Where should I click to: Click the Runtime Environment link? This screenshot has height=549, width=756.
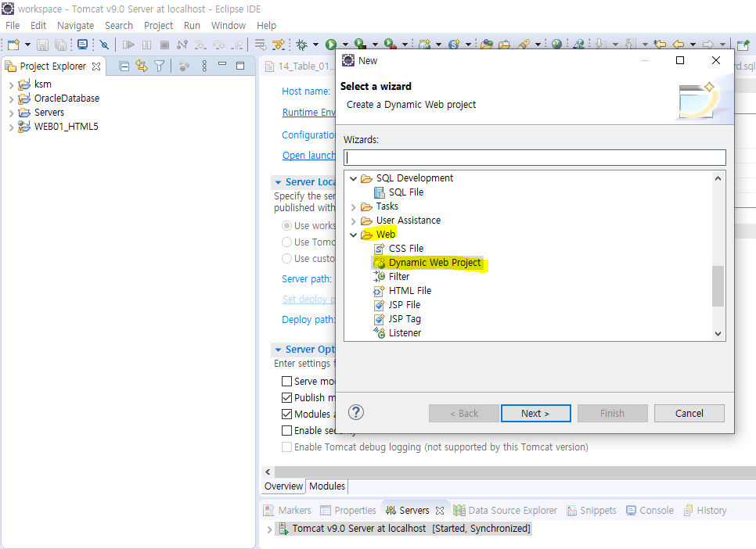[x=308, y=113]
